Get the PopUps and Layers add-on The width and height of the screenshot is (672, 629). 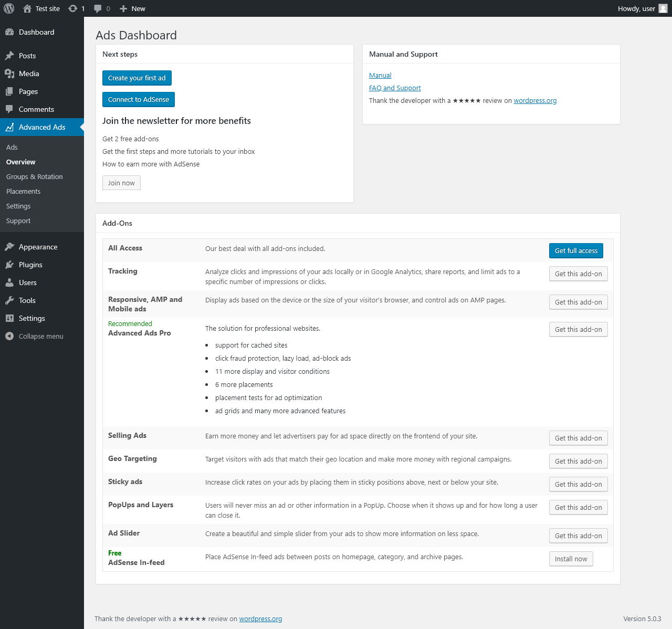(x=579, y=507)
